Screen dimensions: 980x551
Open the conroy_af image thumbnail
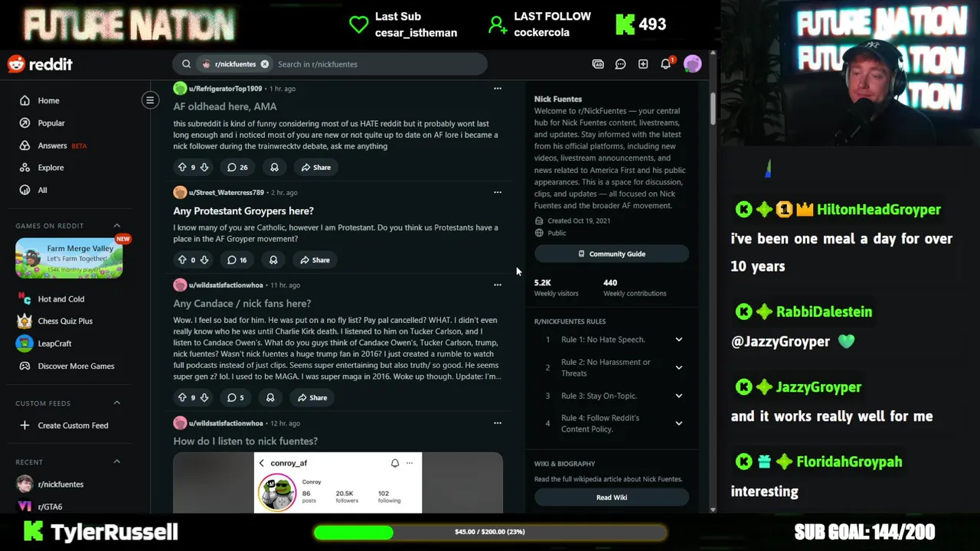pyautogui.click(x=338, y=483)
